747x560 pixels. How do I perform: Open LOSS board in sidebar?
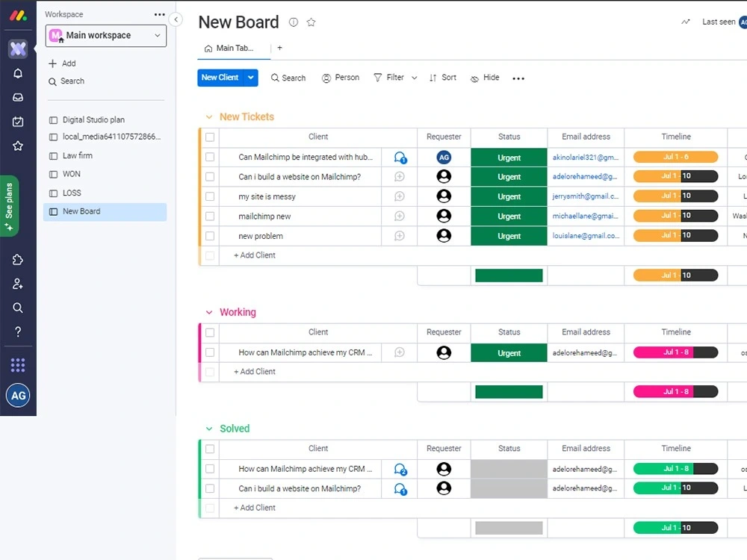(x=105, y=193)
